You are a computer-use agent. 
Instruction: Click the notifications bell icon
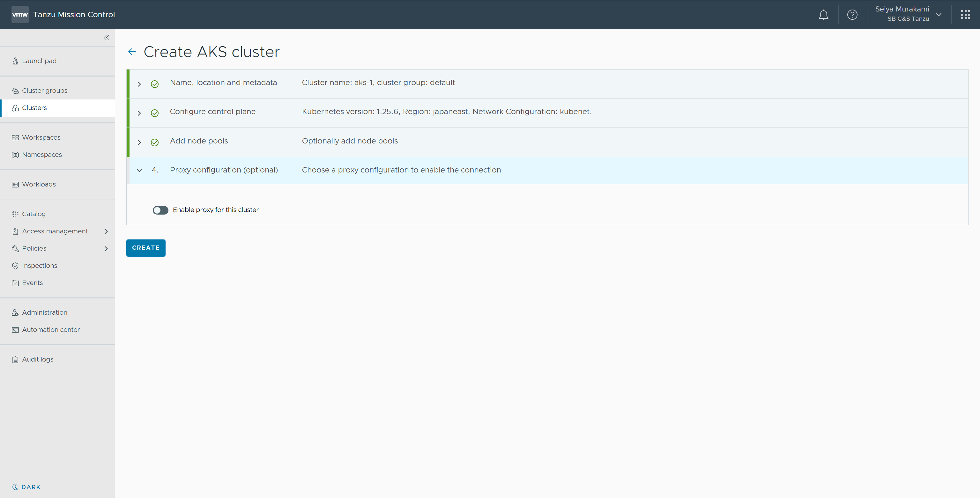click(823, 15)
